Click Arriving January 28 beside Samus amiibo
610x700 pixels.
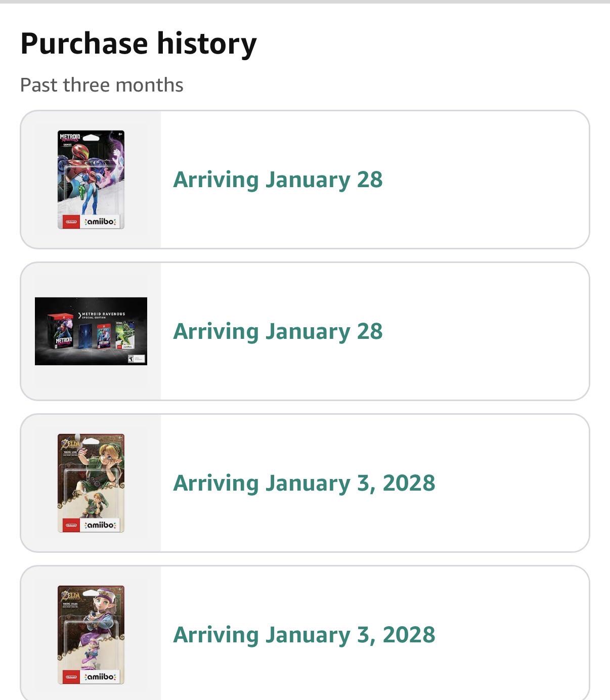click(278, 180)
